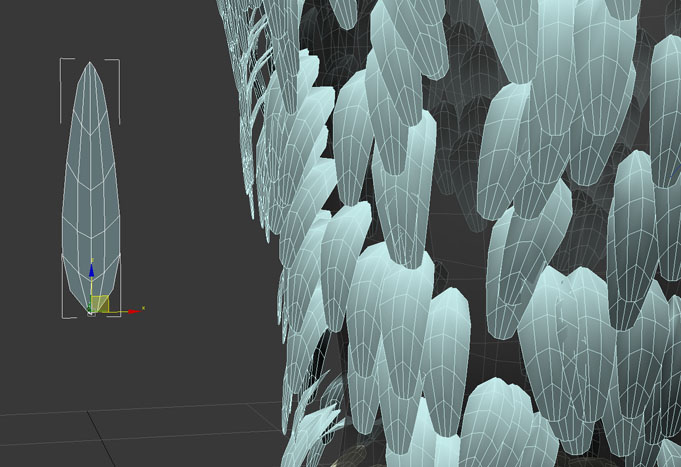Click the top-left selection bracket corner

click(63, 61)
